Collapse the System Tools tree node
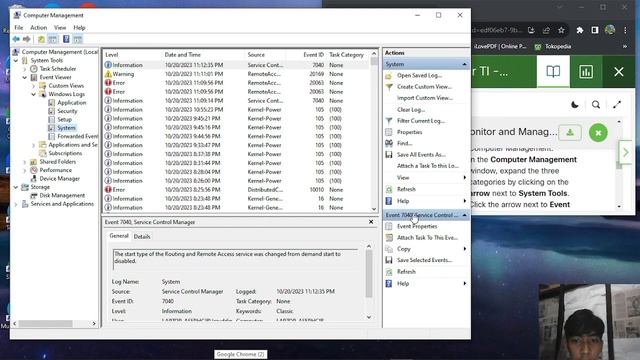The height and width of the screenshot is (360, 640). tap(16, 60)
